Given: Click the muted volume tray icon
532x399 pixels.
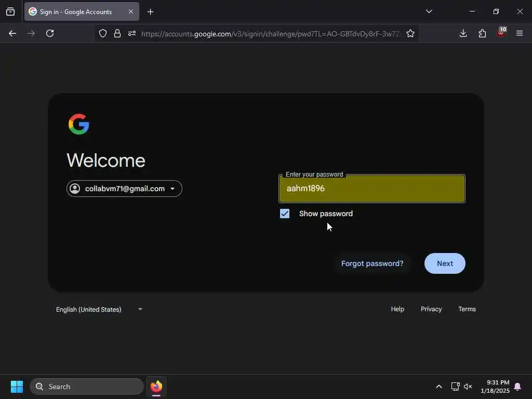Looking at the screenshot, I should pos(468,387).
